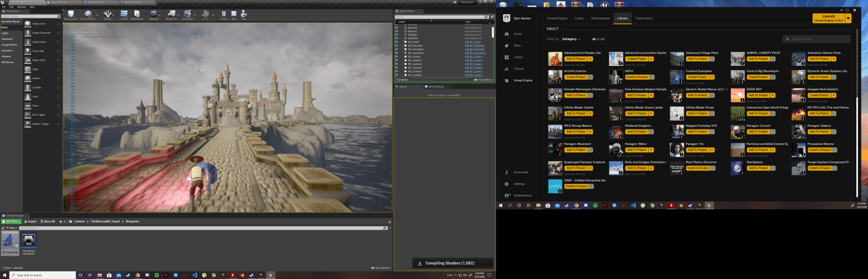Pause the running game simulation
Image resolution: width=868 pixels, height=279 pixels.
[x=224, y=14]
